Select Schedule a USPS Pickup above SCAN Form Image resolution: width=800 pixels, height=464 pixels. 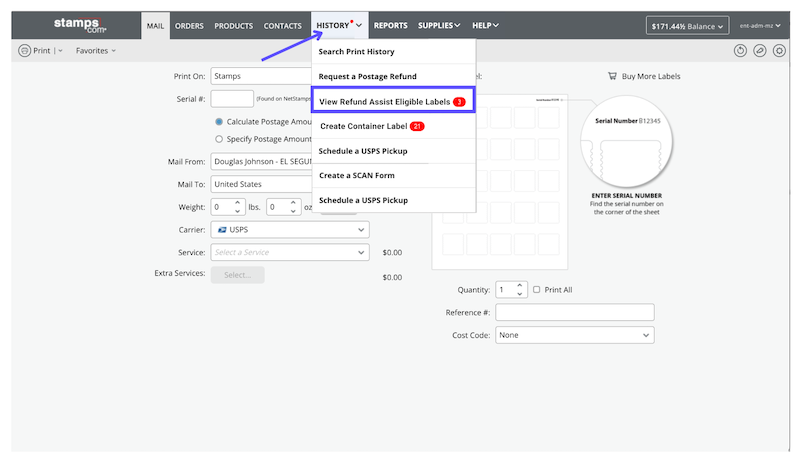[393, 151]
